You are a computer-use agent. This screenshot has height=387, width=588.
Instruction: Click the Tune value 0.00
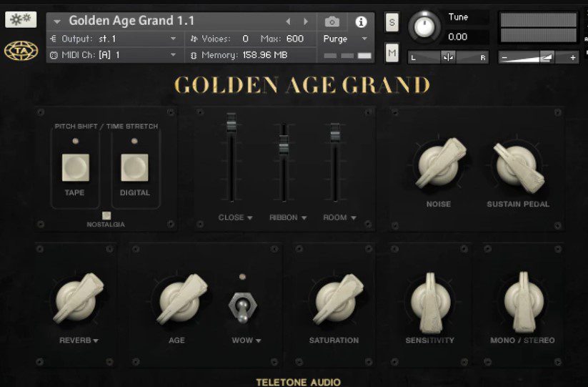(x=457, y=36)
